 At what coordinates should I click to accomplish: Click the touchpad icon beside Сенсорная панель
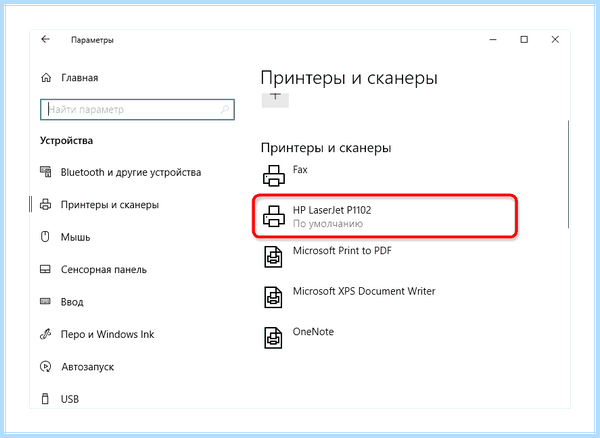coord(45,269)
